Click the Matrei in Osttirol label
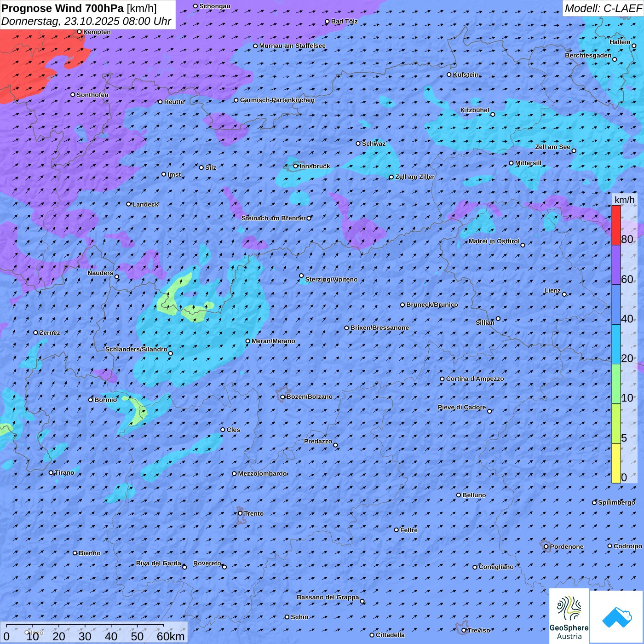Viewport: 644px width, 644px height. 494,241
